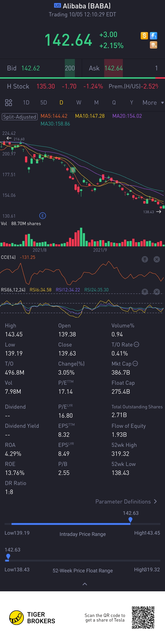Screen dimensions: 165x644
Task: Tap the Prem.(H/US) premium value
Action: [150, 86]
